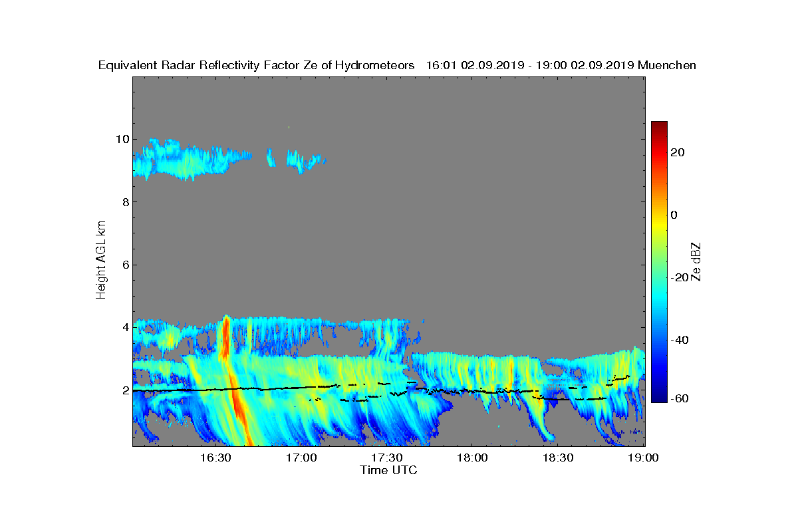
Task: Click the height tick label 4
Action: [x=124, y=327]
